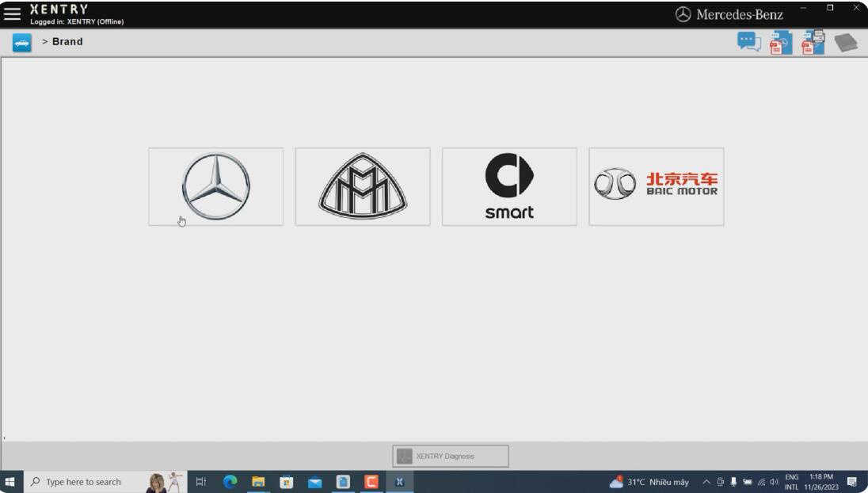Click the ENG INTL language indicator

point(792,482)
